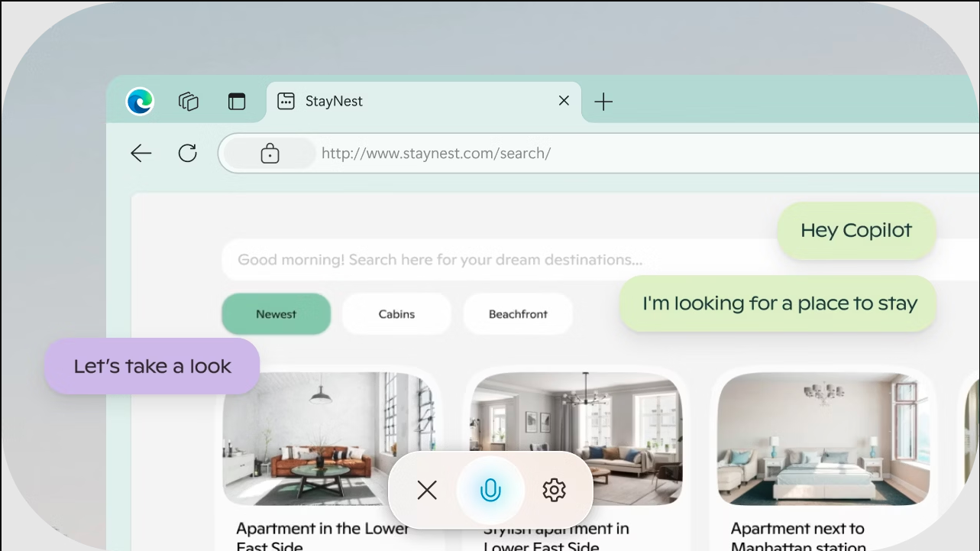This screenshot has height=551, width=980.
Task: Select the Newest filter chip
Action: point(276,314)
